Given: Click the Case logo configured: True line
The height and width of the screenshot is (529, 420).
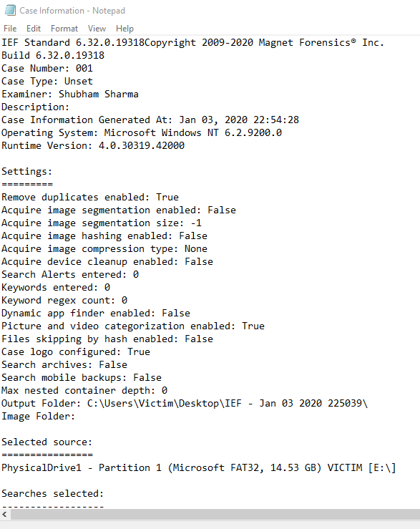Looking at the screenshot, I should click(76, 352).
